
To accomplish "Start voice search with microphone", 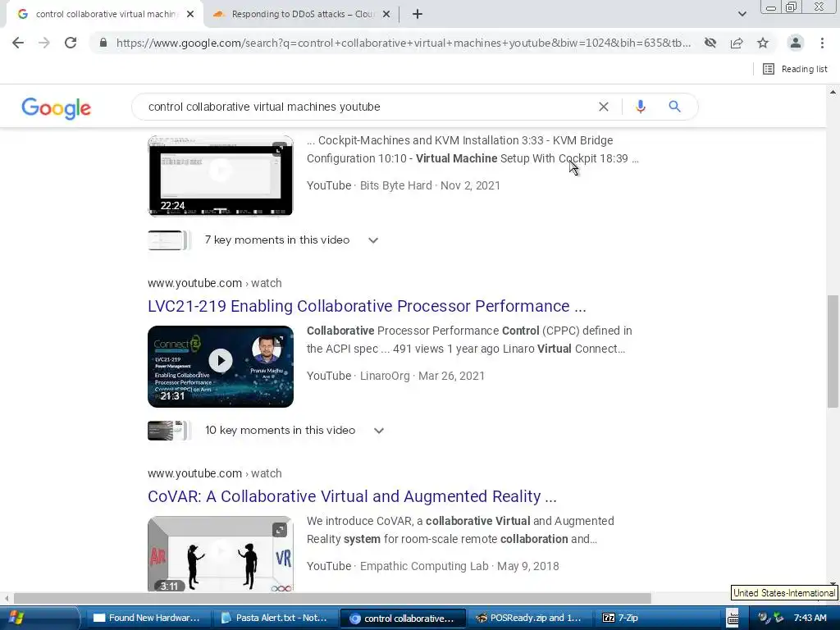I will (640, 107).
